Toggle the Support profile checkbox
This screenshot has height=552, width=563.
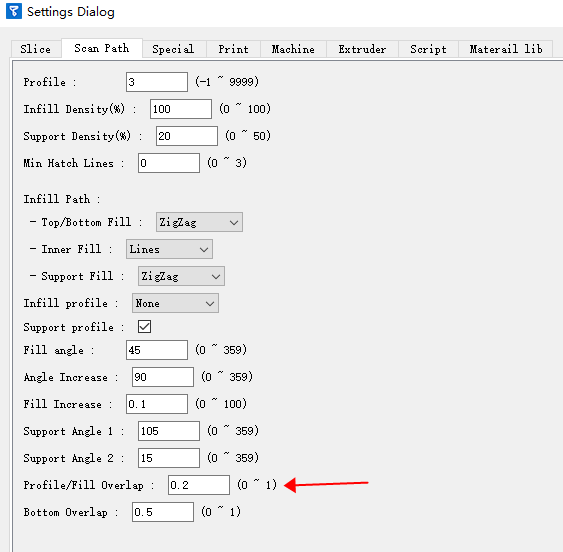(144, 326)
